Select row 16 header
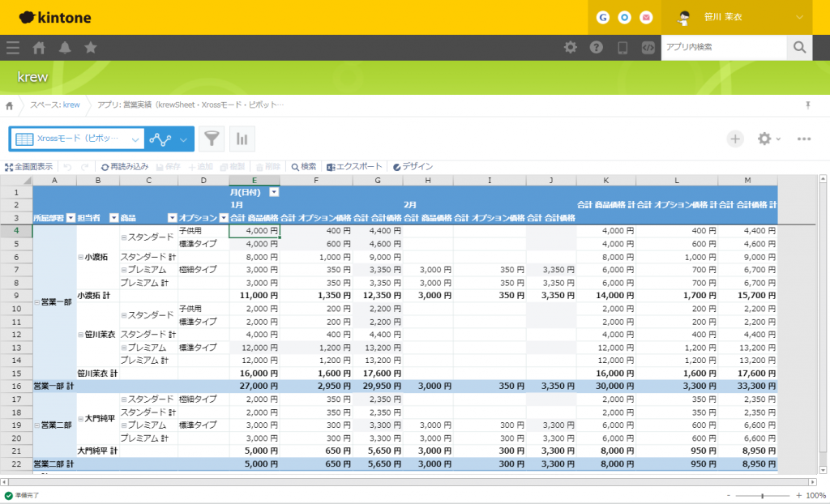Screen dimensions: 830x504 coord(16,387)
